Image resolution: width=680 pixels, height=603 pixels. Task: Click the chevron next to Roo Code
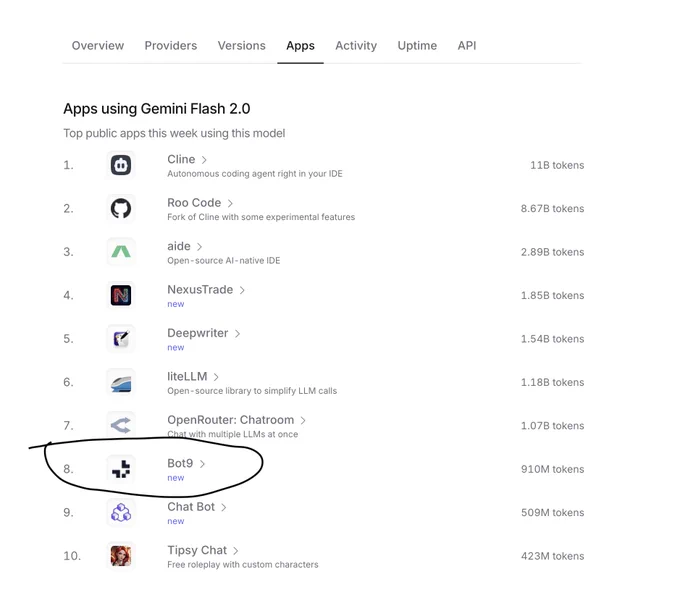(x=230, y=203)
